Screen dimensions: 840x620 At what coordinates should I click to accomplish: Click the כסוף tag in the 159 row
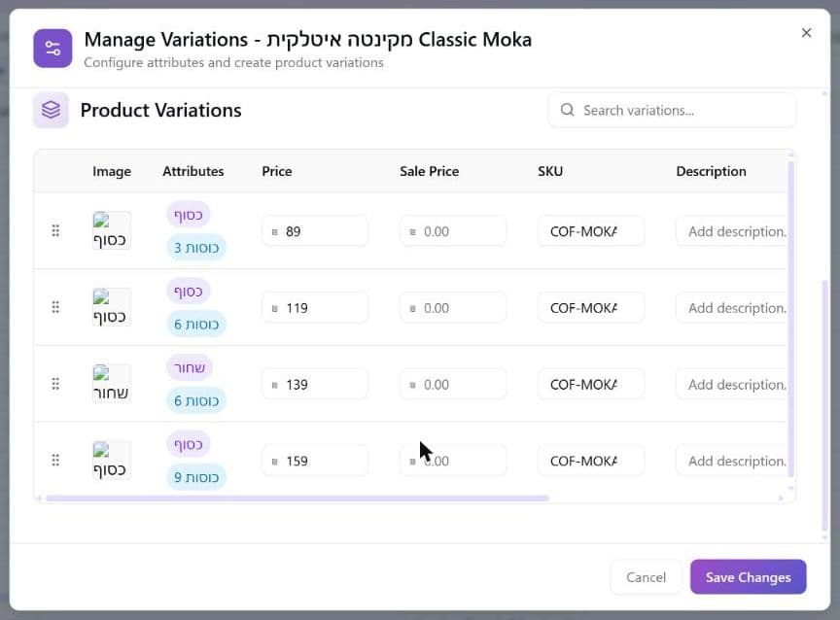click(x=188, y=444)
